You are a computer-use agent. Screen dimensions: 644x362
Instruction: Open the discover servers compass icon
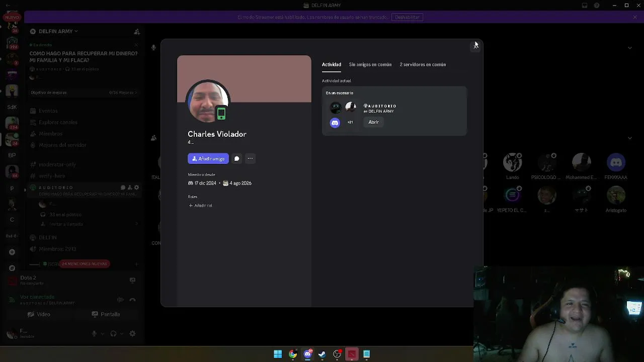[12, 268]
